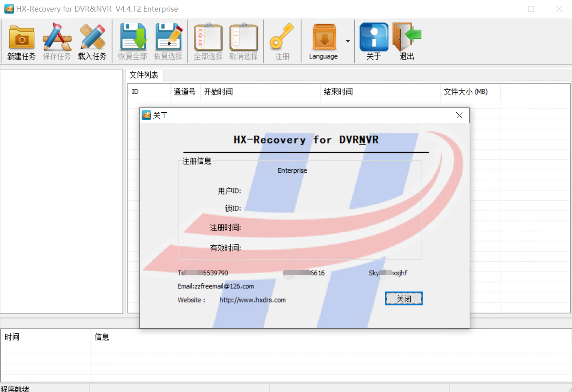This screenshot has height=392, width=572.
Task: Click the 程序就绪 status bar text
Action: 15,388
